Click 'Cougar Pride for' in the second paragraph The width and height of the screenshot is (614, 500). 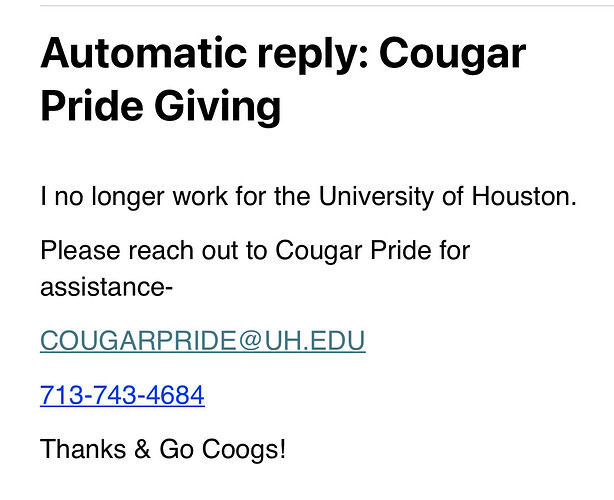[372, 250]
